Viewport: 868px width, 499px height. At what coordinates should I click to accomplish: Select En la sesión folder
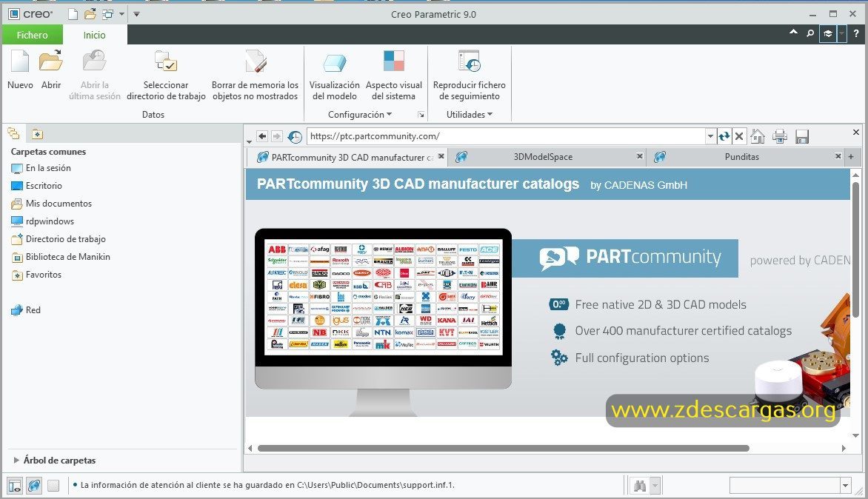[41, 167]
